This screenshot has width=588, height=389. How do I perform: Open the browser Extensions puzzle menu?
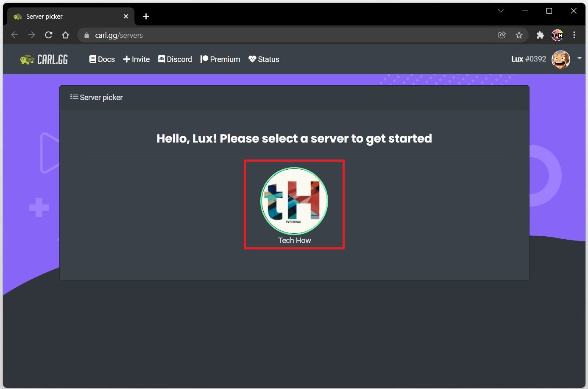coord(540,35)
